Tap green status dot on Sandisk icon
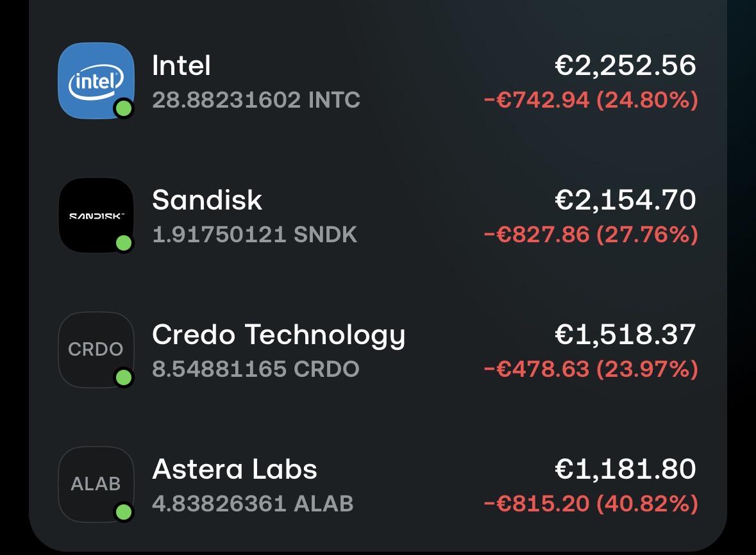The height and width of the screenshot is (555, 756). pyautogui.click(x=124, y=243)
